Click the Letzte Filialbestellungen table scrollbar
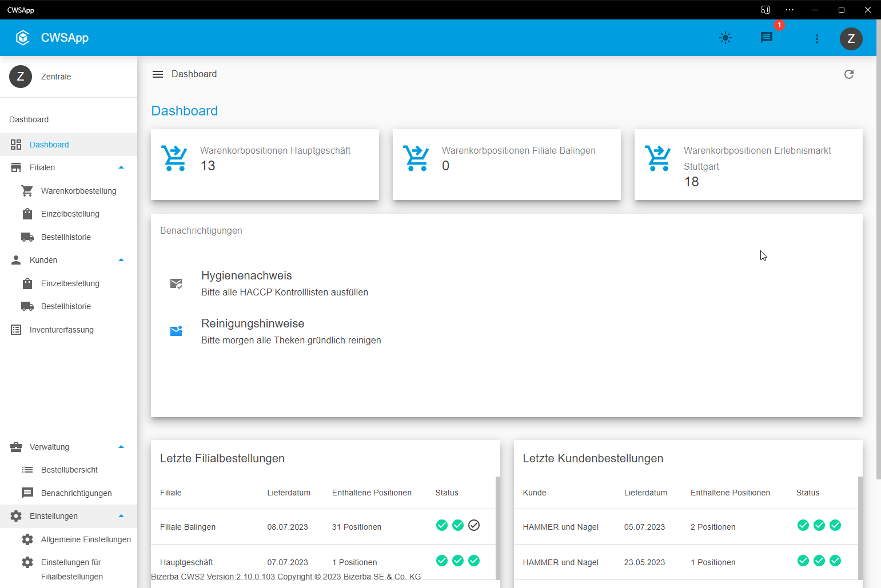This screenshot has width=881, height=588. point(497,526)
